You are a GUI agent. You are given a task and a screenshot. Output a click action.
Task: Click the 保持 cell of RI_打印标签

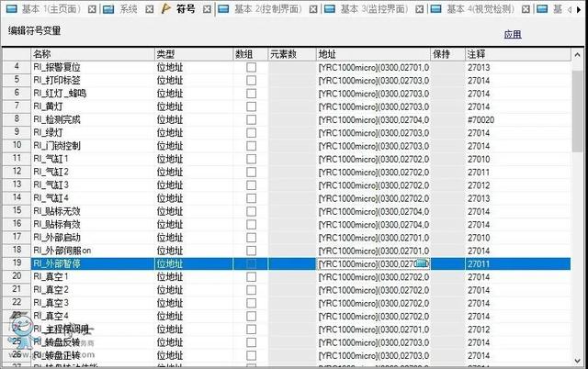pos(447,81)
